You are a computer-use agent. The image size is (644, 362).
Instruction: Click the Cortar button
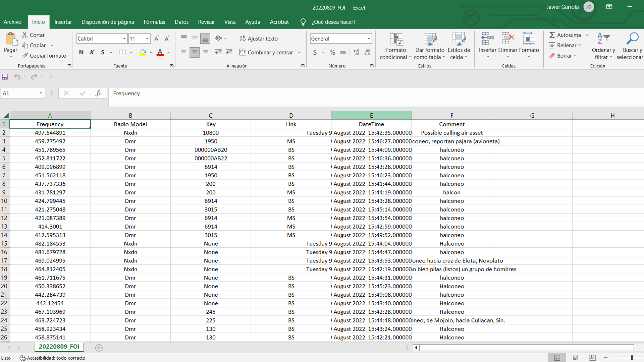click(x=33, y=35)
